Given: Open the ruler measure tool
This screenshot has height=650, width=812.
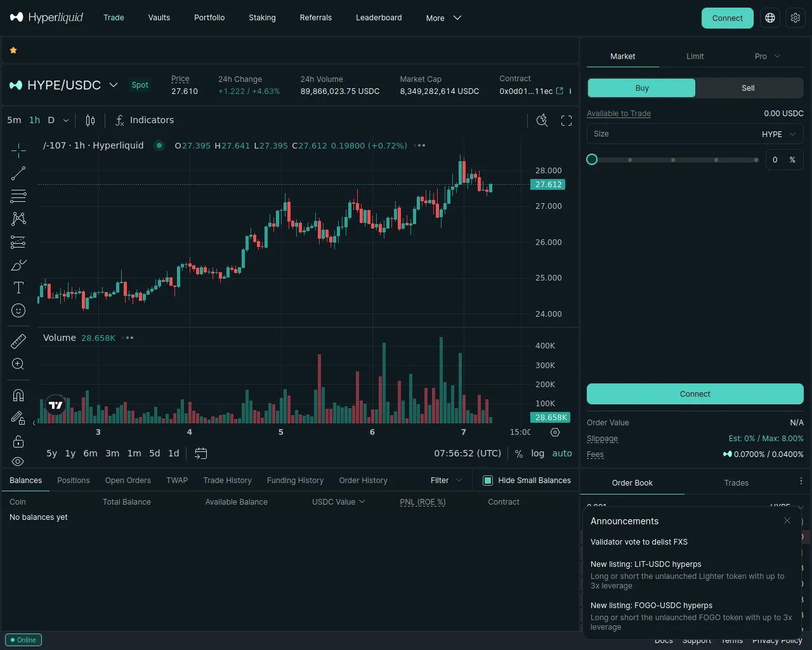Looking at the screenshot, I should click(x=18, y=342).
